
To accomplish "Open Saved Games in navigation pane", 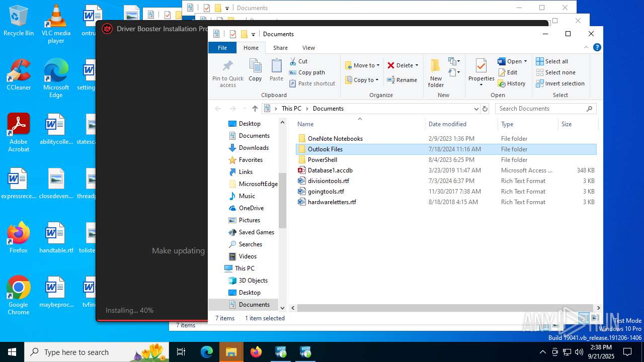I will pos(256,232).
